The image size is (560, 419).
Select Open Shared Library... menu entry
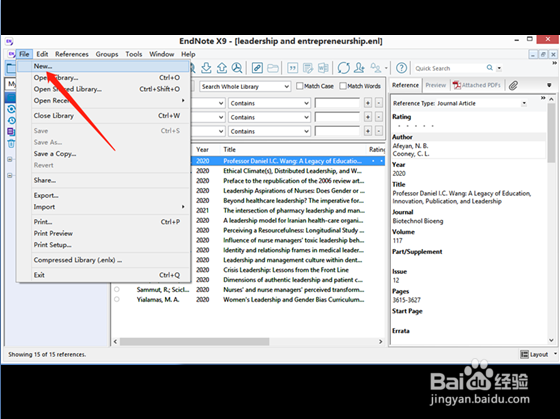104,89
